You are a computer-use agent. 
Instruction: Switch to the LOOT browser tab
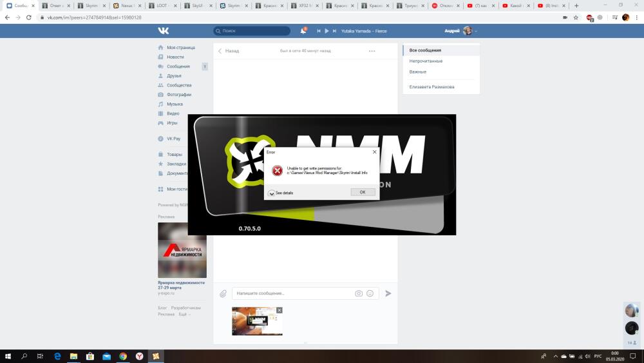coord(163,6)
